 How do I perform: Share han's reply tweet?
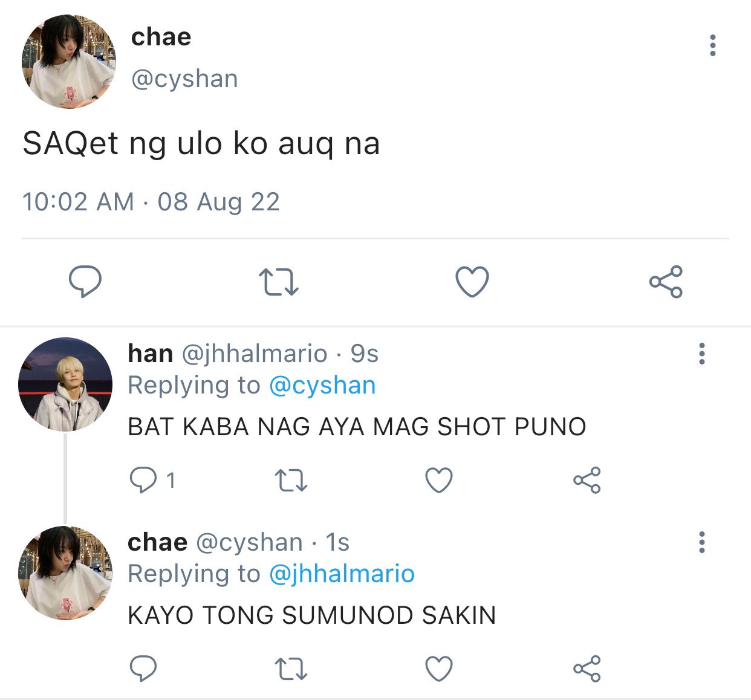click(x=587, y=481)
